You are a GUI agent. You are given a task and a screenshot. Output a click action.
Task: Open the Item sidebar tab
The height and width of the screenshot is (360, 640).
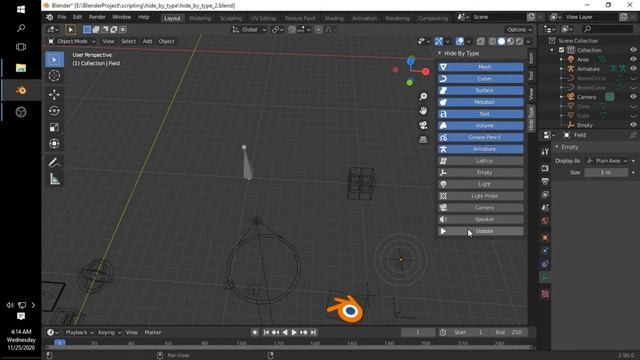tap(531, 58)
